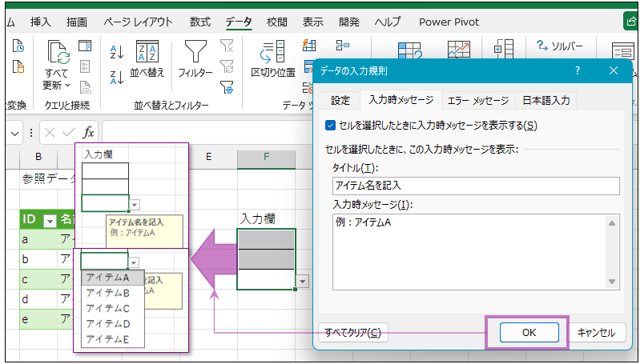
Task: Sort descending with the Z-A icon
Action: pos(117,78)
